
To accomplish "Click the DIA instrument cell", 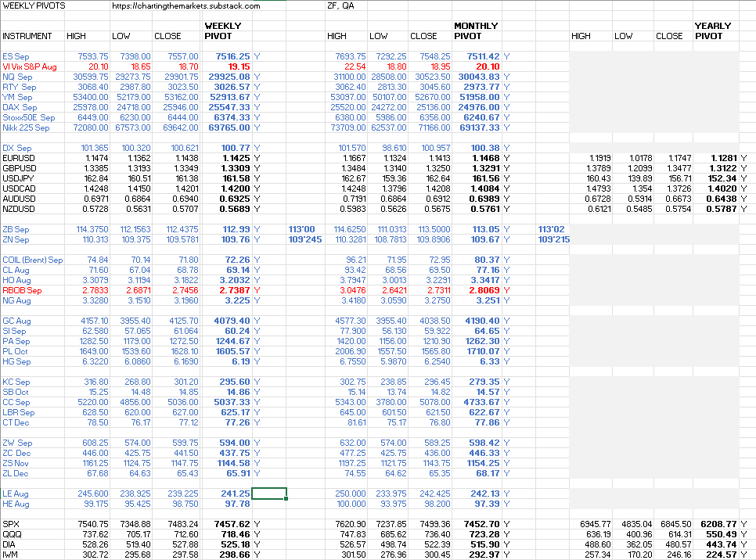I will click(x=9, y=544).
